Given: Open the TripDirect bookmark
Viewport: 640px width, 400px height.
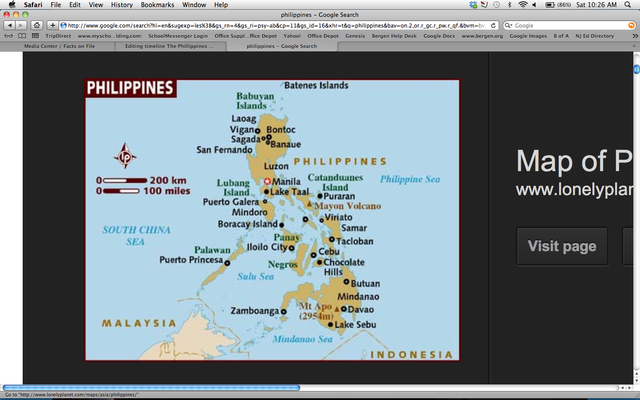Looking at the screenshot, I should point(58,36).
